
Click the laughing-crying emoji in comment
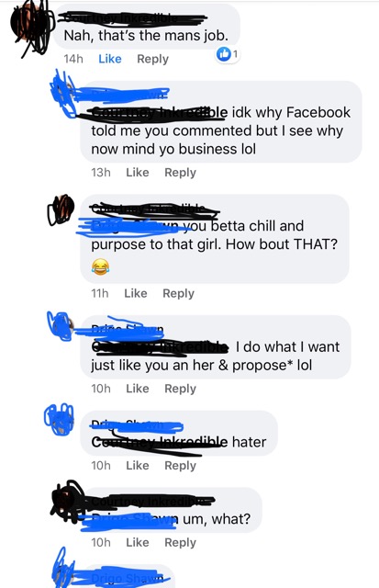click(x=100, y=266)
